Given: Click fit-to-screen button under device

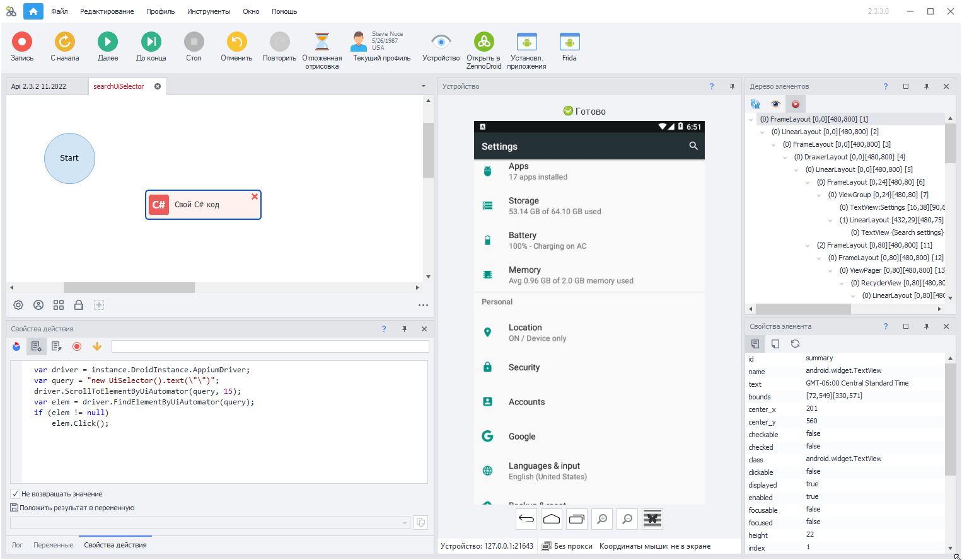Looking at the screenshot, I should click(652, 519).
